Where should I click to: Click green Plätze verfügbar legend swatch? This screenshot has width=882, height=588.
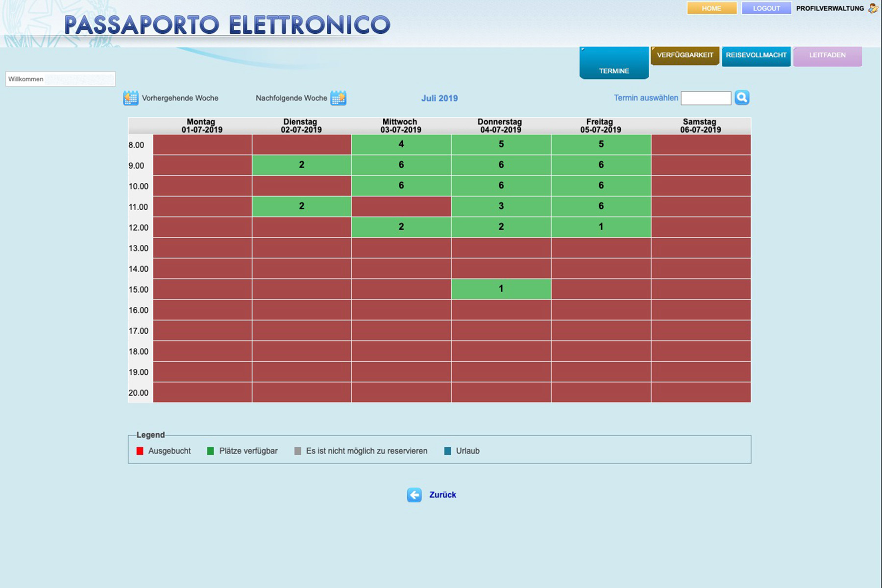(x=211, y=451)
